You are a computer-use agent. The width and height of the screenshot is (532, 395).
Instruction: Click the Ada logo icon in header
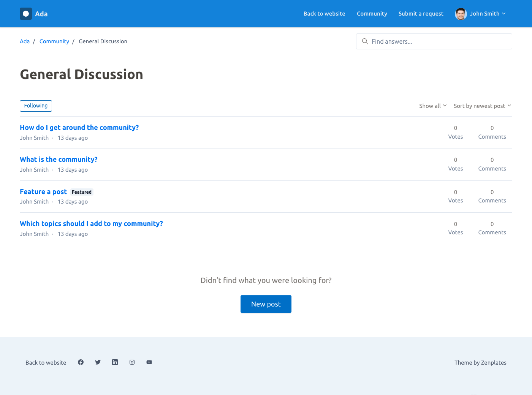click(26, 14)
